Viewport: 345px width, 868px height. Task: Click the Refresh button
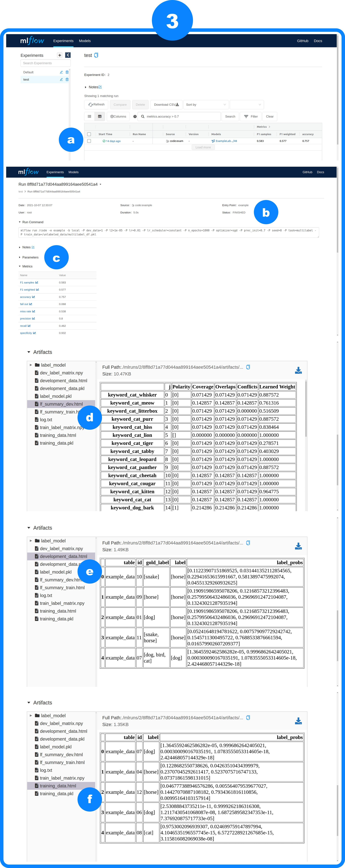point(96,105)
